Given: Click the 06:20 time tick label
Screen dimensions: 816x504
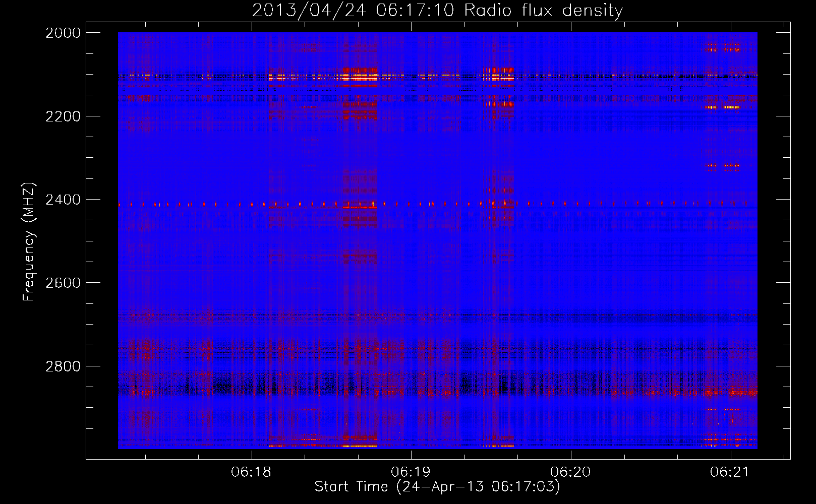Looking at the screenshot, I should tap(570, 472).
